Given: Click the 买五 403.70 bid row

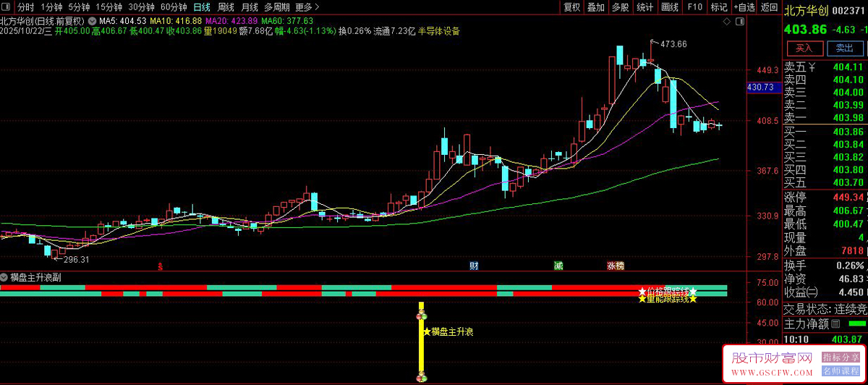Looking at the screenshot, I should [825, 182].
